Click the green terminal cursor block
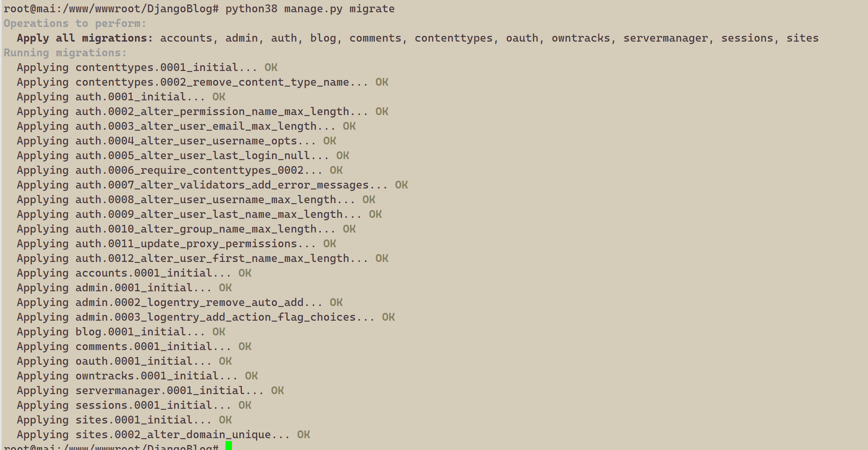The height and width of the screenshot is (450, 868). [x=229, y=446]
